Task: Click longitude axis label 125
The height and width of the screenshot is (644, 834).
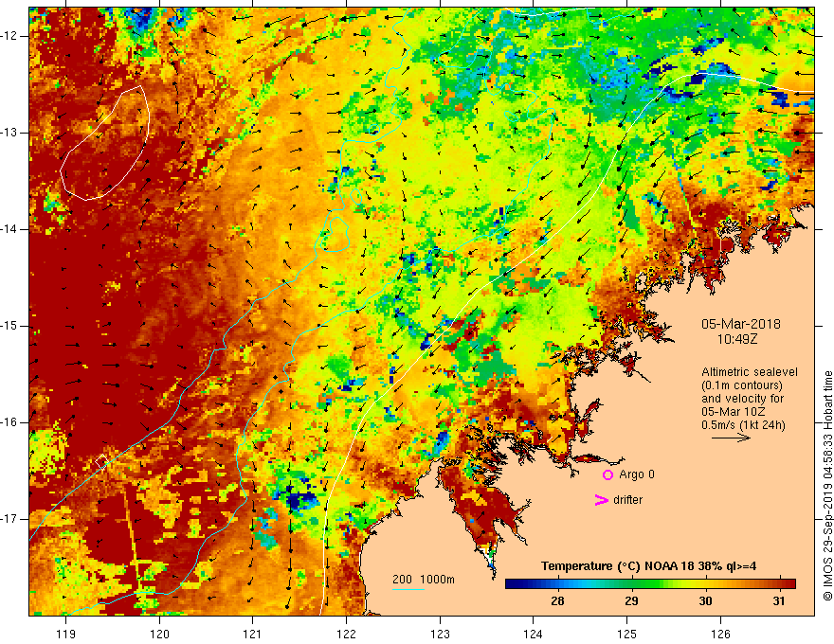Action: pyautogui.click(x=627, y=634)
